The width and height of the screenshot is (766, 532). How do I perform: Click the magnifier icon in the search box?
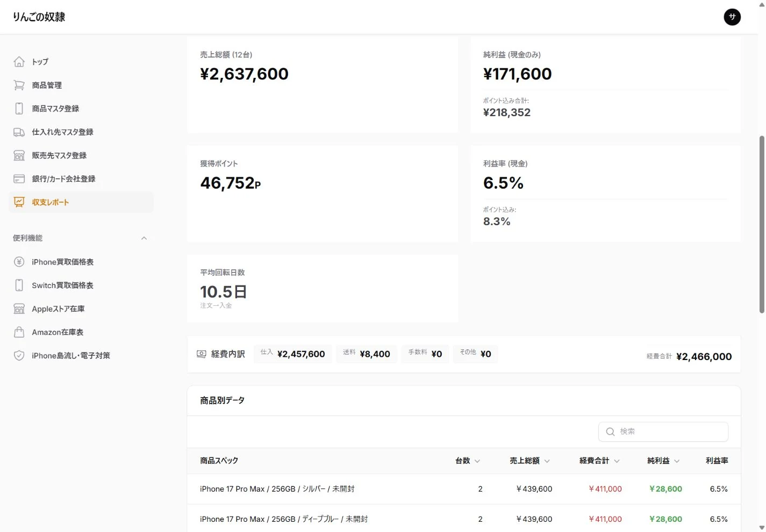click(x=610, y=432)
